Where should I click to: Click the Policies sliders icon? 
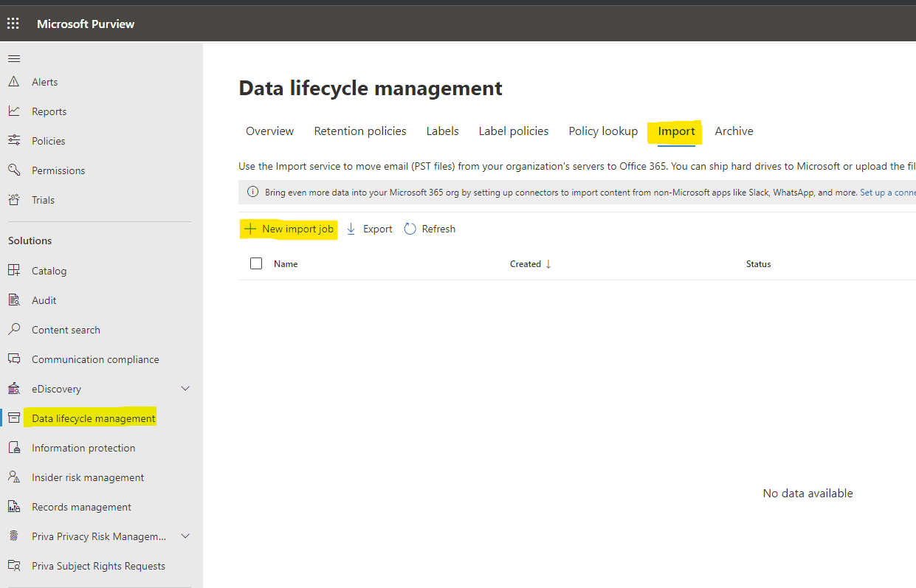coord(14,141)
